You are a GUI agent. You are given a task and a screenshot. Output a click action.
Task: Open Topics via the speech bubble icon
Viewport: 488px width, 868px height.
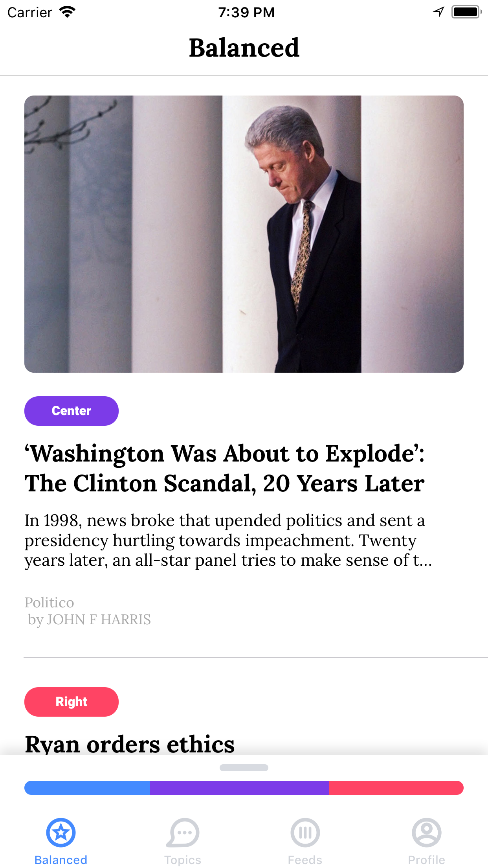[x=182, y=832]
